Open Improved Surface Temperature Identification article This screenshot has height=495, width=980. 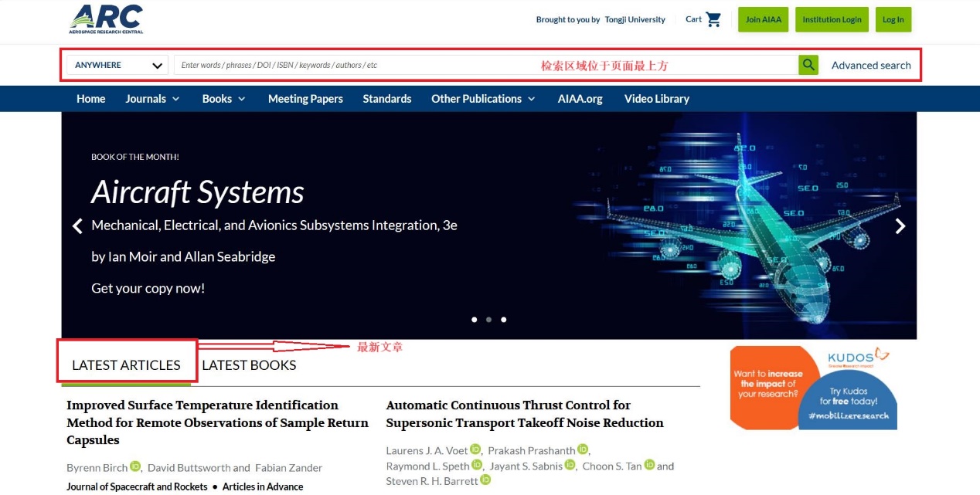point(217,422)
